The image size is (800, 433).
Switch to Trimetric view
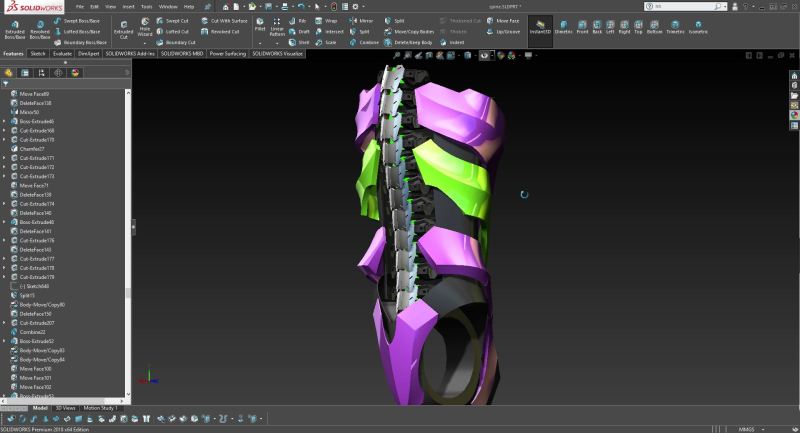point(675,27)
